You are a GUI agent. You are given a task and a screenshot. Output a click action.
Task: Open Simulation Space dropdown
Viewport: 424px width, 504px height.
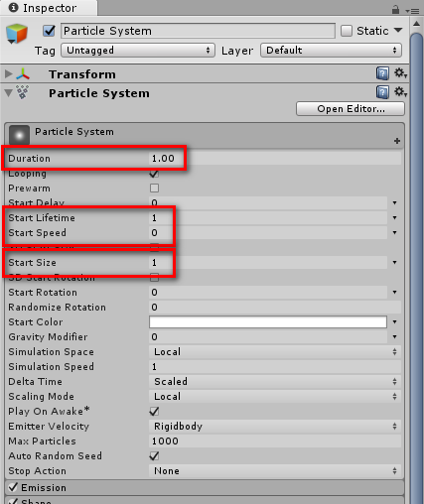[275, 352]
